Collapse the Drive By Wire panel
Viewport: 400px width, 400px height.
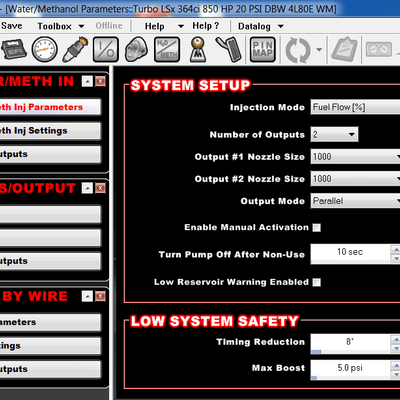87,296
